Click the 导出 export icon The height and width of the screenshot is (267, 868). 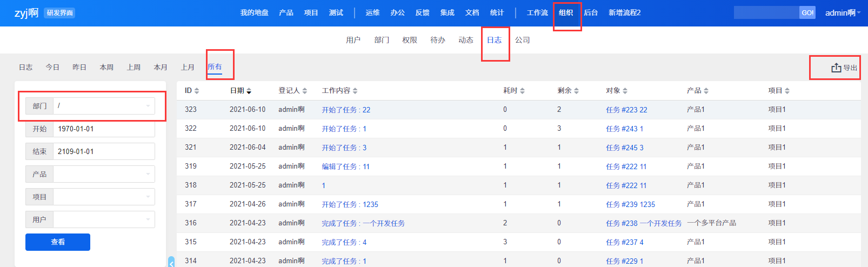[x=836, y=68]
